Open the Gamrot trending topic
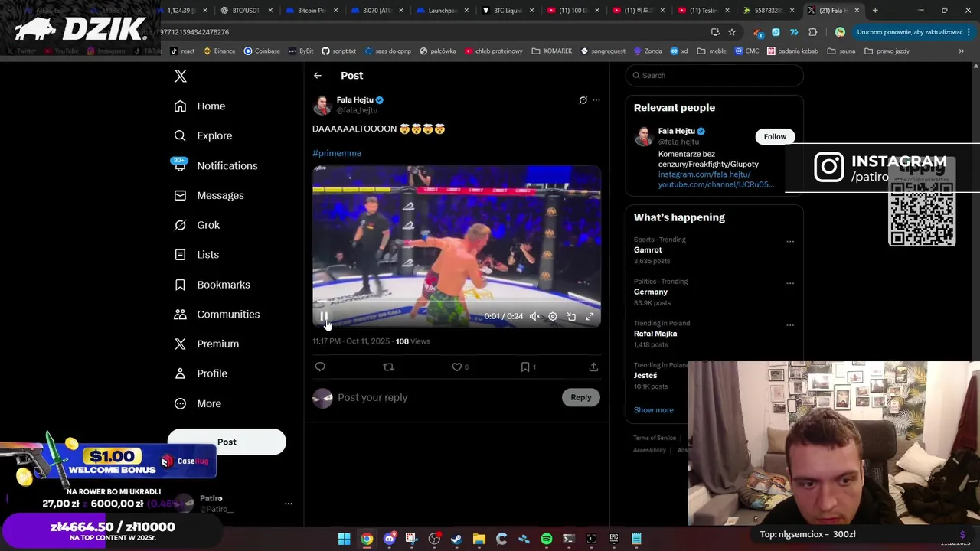980x551 pixels. 648,250
